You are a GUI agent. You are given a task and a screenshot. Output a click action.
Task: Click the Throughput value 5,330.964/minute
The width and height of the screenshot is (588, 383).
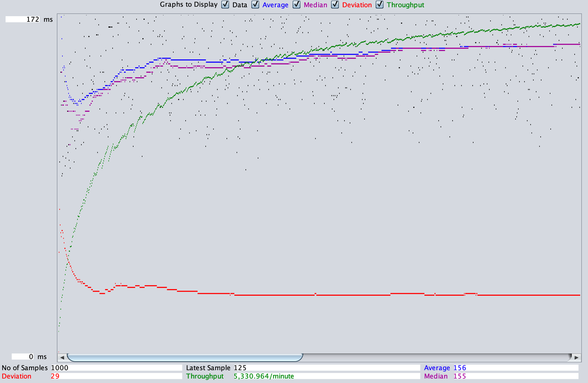coord(326,376)
